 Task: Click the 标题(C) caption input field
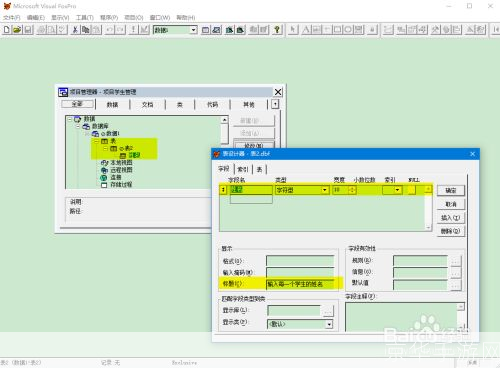click(x=300, y=284)
